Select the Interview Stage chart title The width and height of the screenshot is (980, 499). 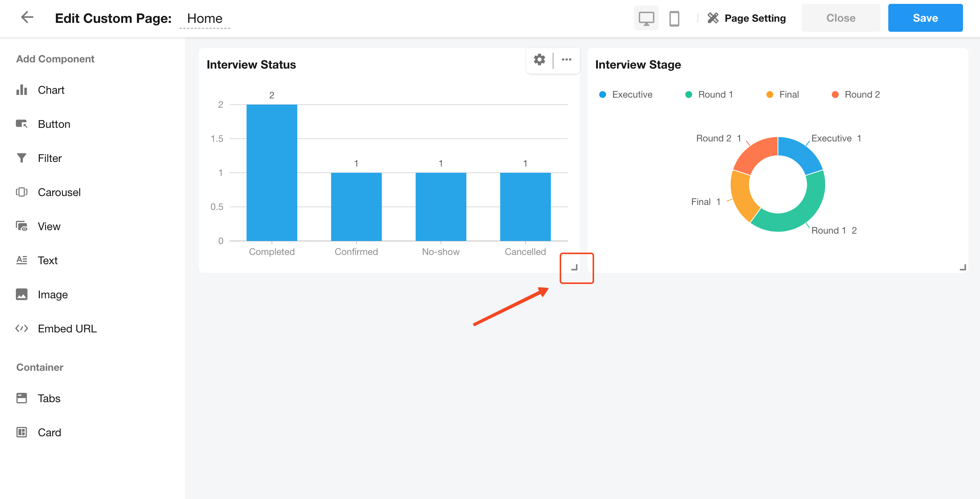coord(638,65)
